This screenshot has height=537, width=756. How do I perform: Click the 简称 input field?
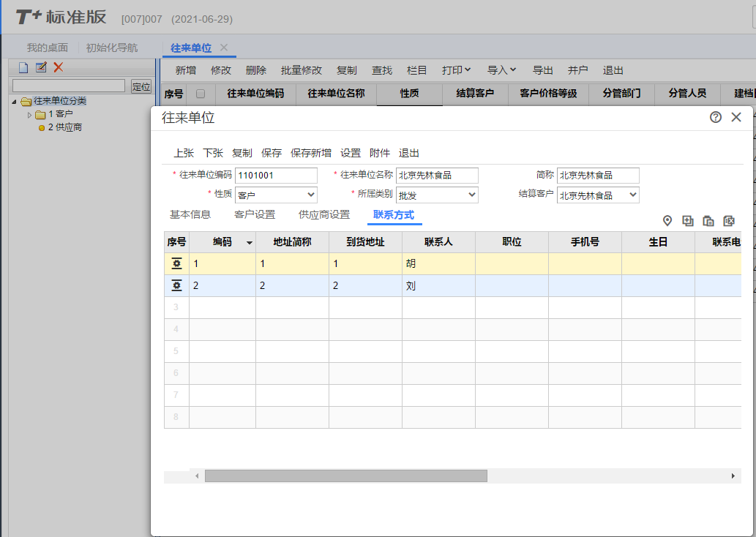point(599,176)
